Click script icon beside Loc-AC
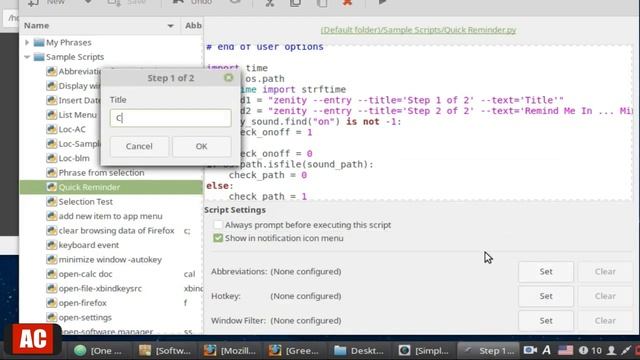640x360 pixels. [51, 129]
